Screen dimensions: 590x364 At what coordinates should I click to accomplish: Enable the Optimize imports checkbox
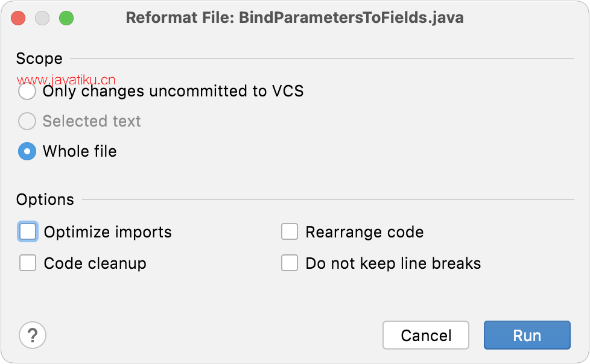click(x=28, y=231)
